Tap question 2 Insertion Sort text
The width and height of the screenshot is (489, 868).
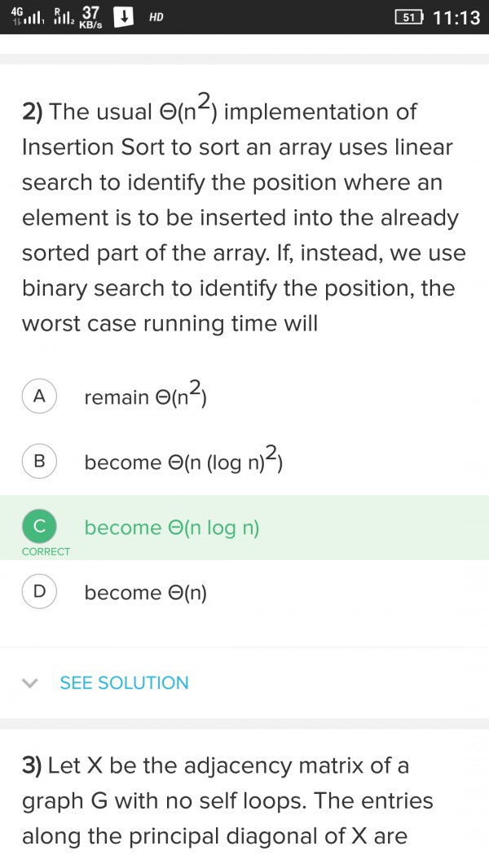click(244, 216)
